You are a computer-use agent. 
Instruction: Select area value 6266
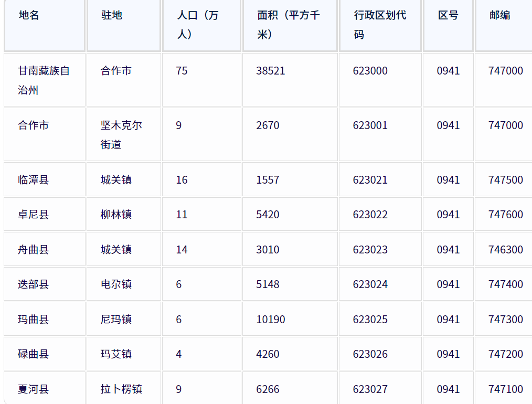pyautogui.click(x=268, y=389)
